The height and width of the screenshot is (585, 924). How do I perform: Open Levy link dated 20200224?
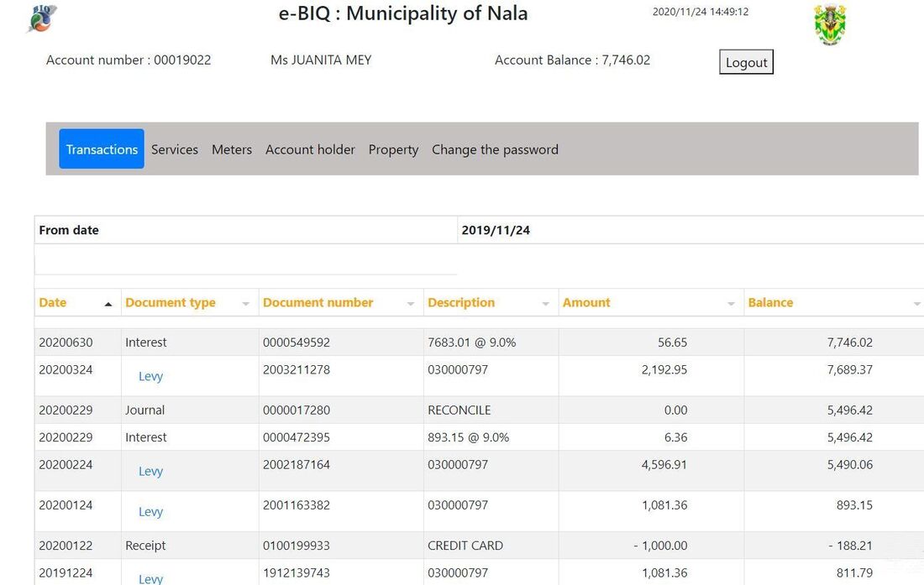pyautogui.click(x=150, y=472)
